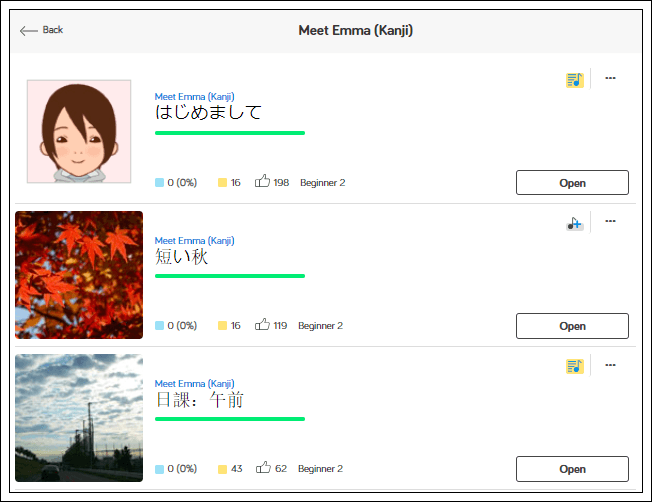The width and height of the screenshot is (652, 502).
Task: Click Meet Emma (Kanji) link above 短い秋
Action: tap(194, 241)
